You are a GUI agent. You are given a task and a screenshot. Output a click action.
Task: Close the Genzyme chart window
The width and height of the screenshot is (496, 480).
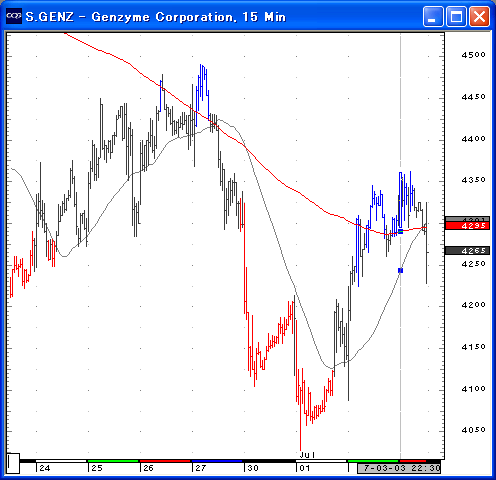(x=479, y=16)
